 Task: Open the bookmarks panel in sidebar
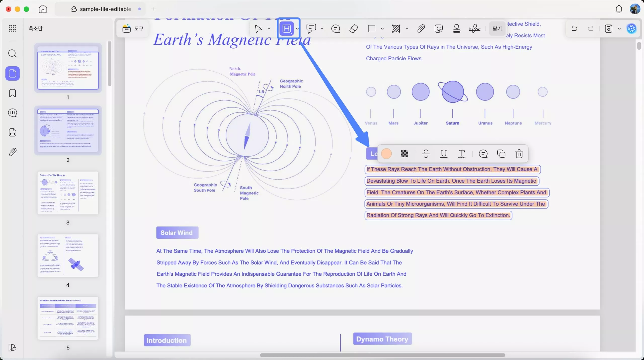click(x=12, y=93)
